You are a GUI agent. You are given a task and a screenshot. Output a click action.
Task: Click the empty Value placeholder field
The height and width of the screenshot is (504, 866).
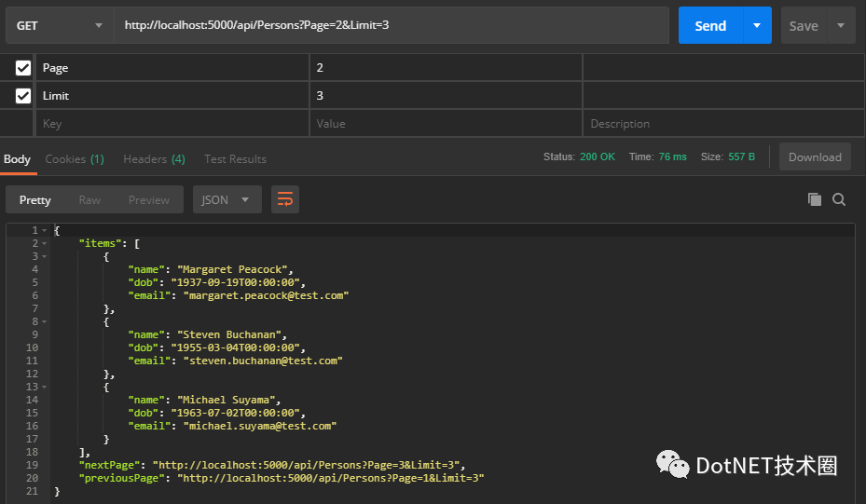click(446, 124)
